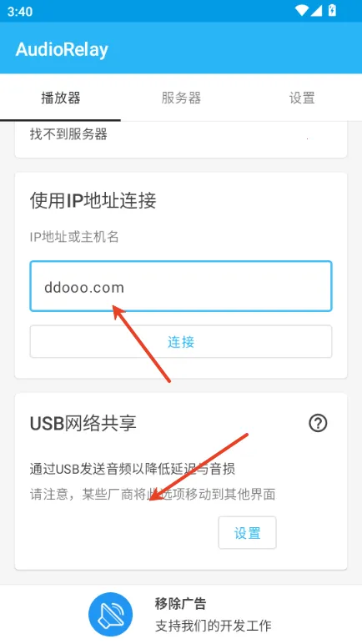Open 设置 button in USB网络共享 card
This screenshot has height=644, width=362.
(x=247, y=533)
